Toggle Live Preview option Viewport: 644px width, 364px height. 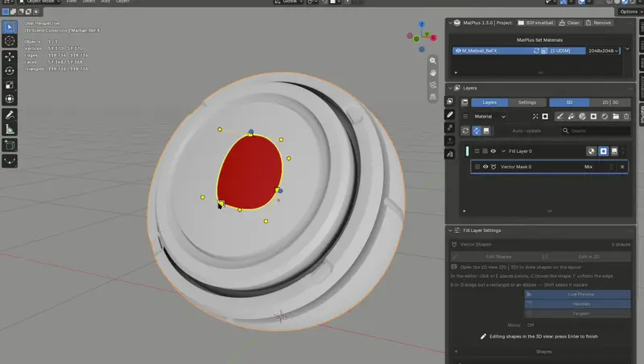577,294
